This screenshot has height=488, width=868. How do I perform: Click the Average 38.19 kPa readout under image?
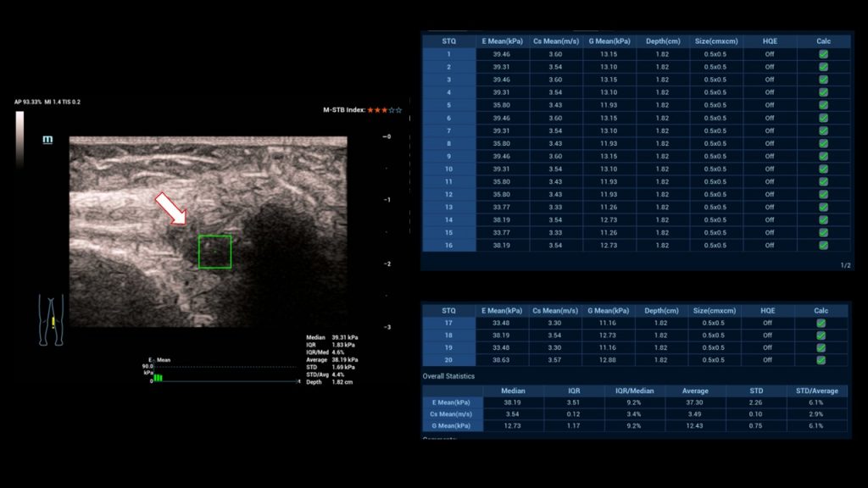coord(332,359)
